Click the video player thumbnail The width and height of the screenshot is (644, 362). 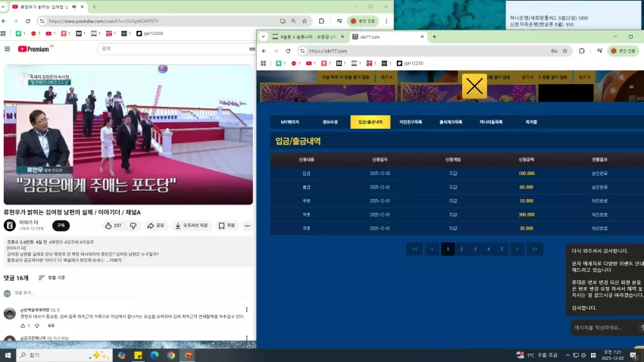click(128, 134)
